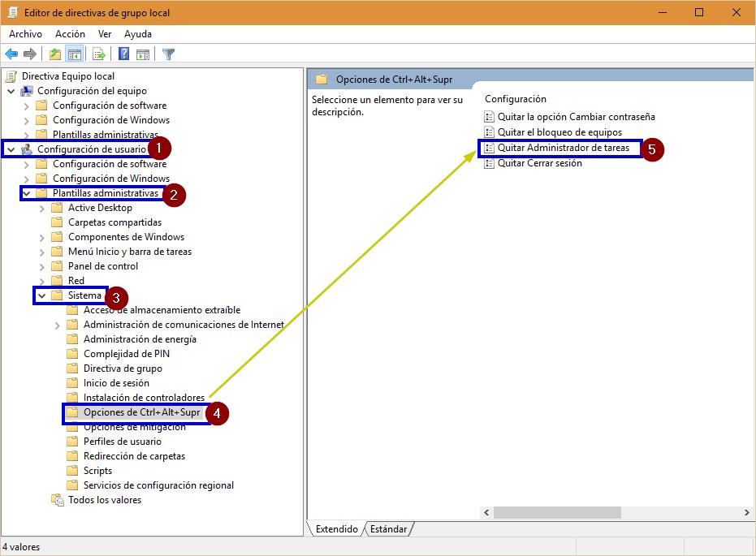This screenshot has height=556, width=756.
Task: Click the scrollbar right arrow
Action: click(746, 513)
